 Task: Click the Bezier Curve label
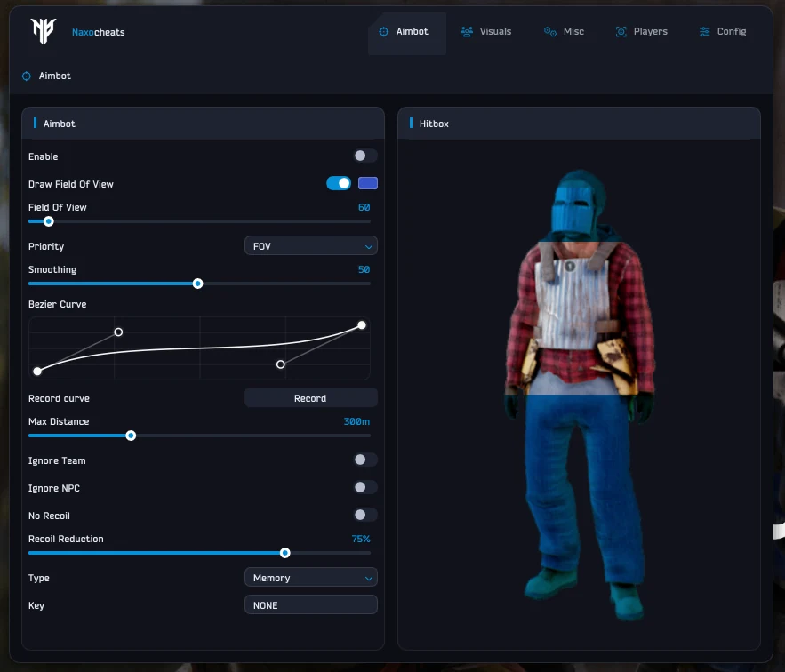pyautogui.click(x=58, y=305)
